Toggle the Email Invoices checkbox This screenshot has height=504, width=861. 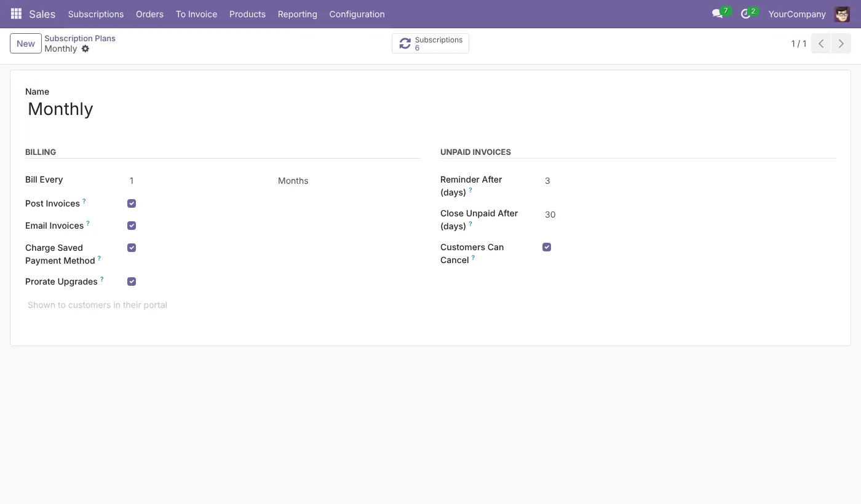(132, 226)
